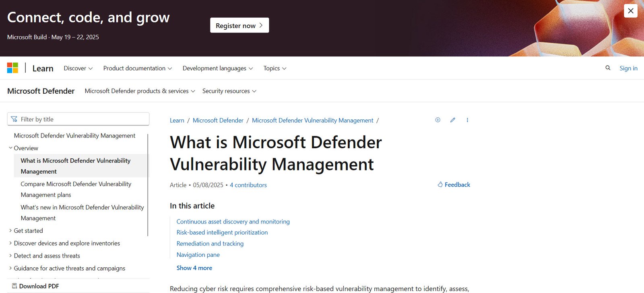Screen dimensions: 644x293
Task: Jump to Risk-based intelligent prioritization
Action: 222,232
